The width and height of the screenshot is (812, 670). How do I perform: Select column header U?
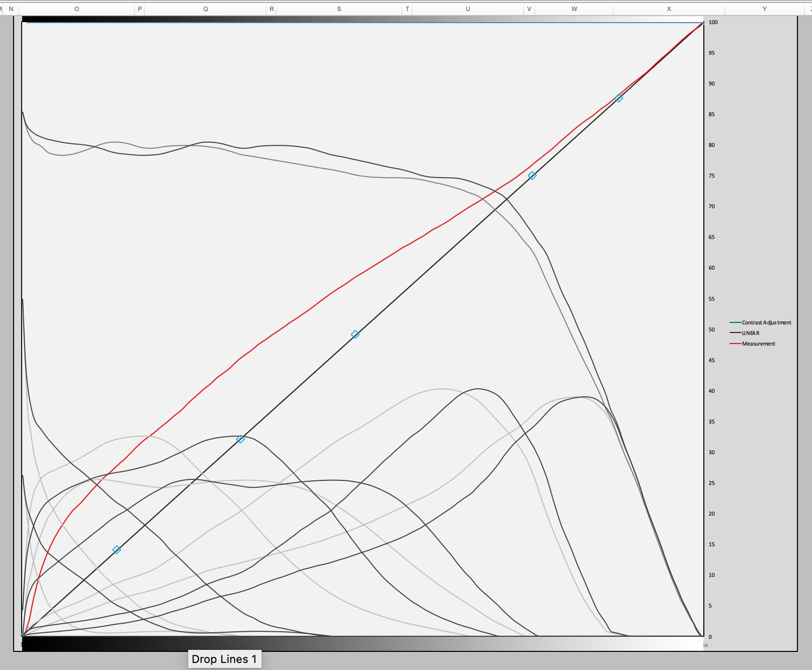[467, 9]
